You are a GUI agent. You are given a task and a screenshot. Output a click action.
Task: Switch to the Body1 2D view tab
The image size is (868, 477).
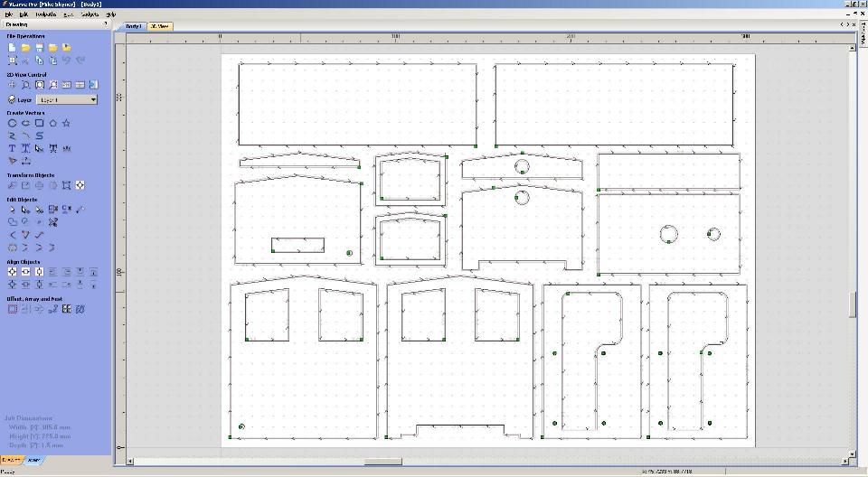134,26
